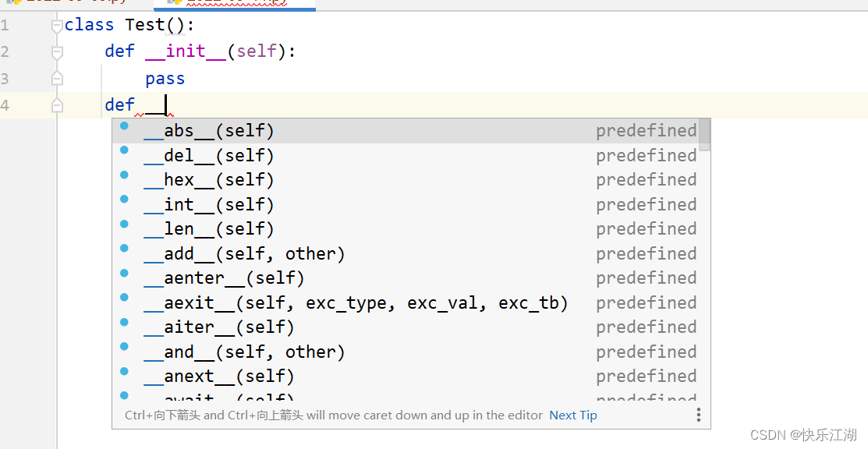Click the blue dot icon beside __aenter__(self)
868x449 pixels.
(124, 273)
